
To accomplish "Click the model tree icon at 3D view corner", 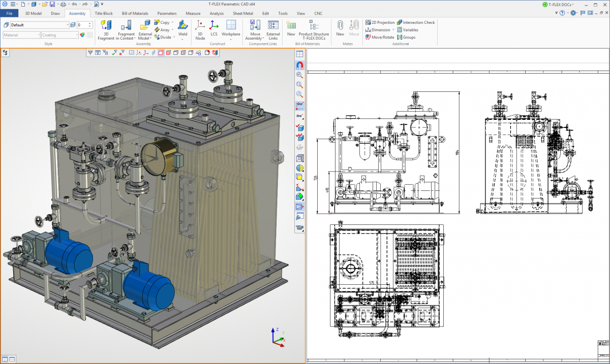I will (5, 52).
